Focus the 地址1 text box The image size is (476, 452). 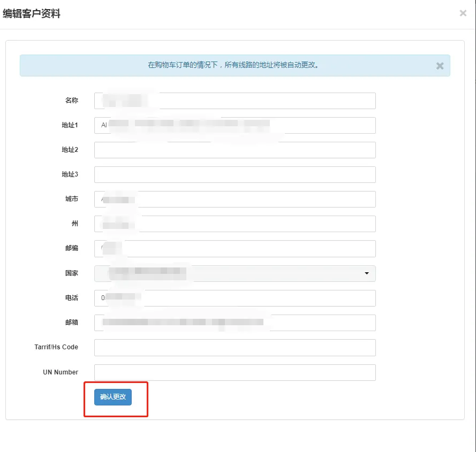click(235, 125)
